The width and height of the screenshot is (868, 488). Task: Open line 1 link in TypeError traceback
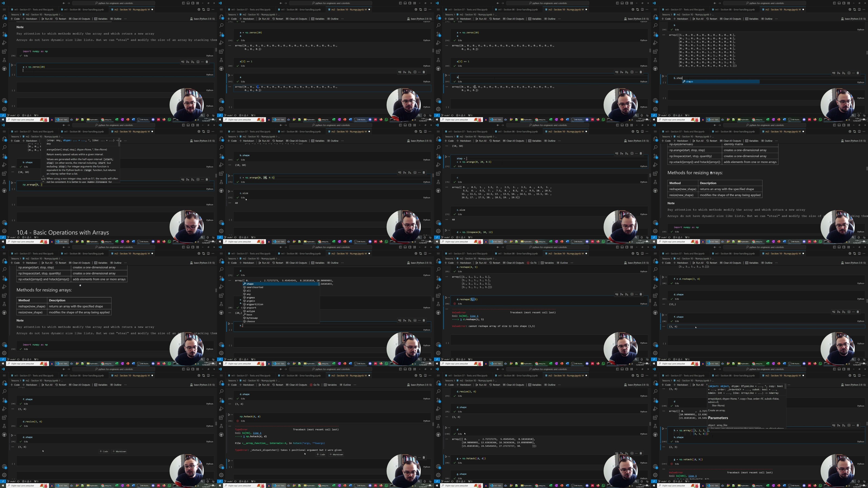point(257,433)
